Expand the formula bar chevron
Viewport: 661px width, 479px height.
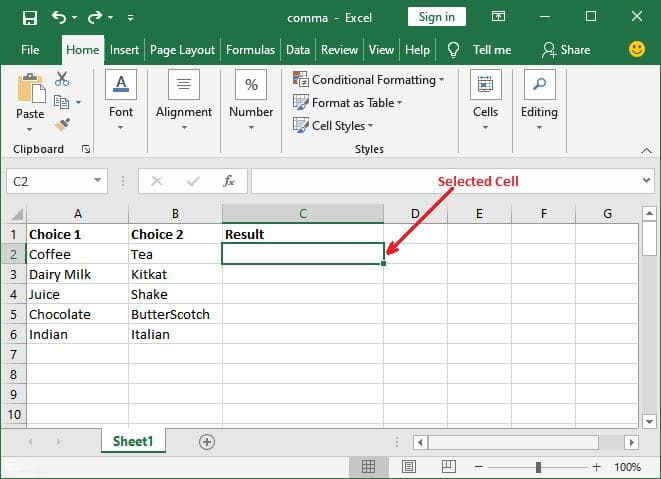646,180
